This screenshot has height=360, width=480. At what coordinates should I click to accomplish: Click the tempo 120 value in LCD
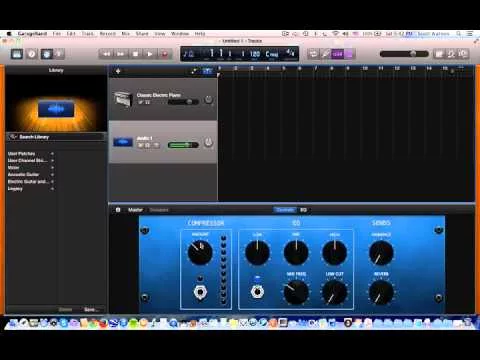pyautogui.click(x=255, y=54)
